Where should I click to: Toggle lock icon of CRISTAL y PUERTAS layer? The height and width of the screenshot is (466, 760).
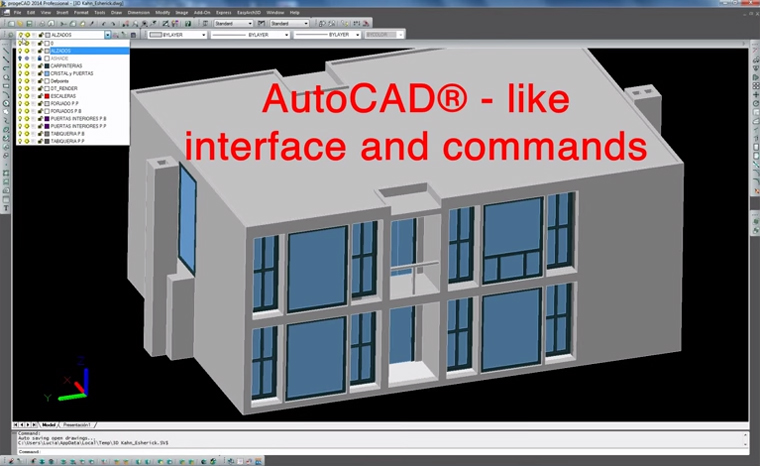coord(40,73)
